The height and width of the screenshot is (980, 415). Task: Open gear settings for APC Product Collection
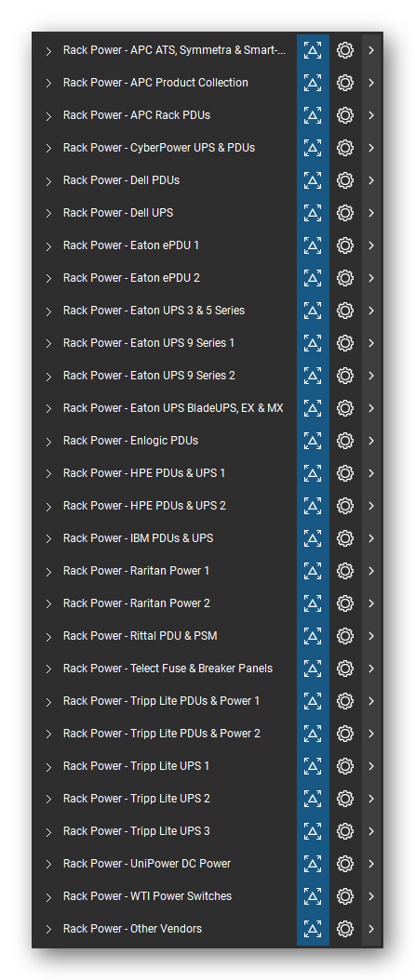click(x=345, y=83)
